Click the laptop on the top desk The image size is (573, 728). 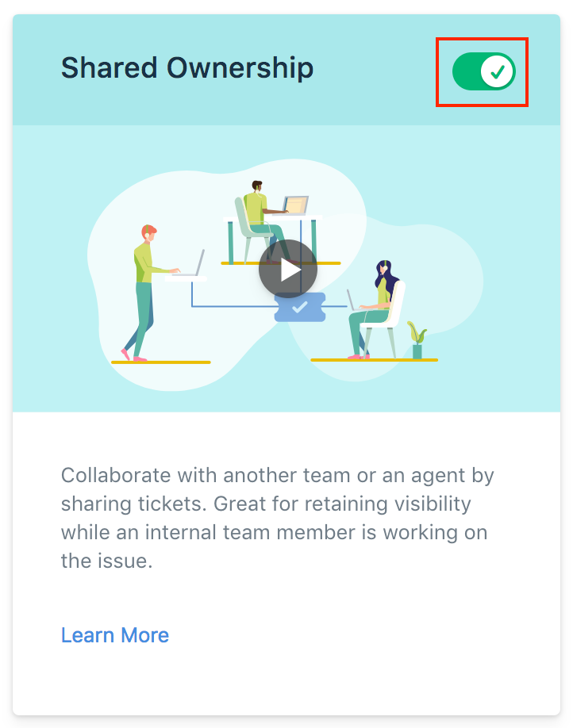click(x=295, y=205)
